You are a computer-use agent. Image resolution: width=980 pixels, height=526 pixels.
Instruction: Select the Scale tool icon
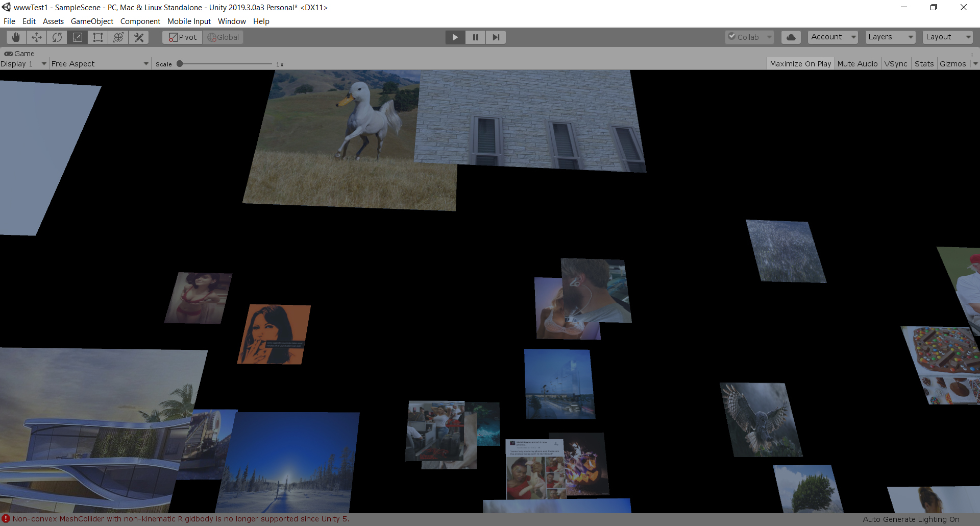[x=78, y=37]
